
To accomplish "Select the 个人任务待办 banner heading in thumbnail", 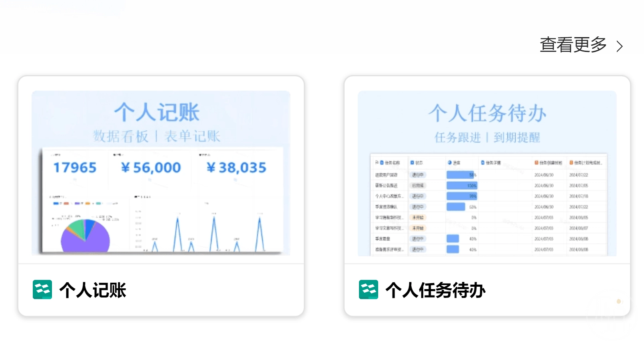I will pyautogui.click(x=487, y=113).
